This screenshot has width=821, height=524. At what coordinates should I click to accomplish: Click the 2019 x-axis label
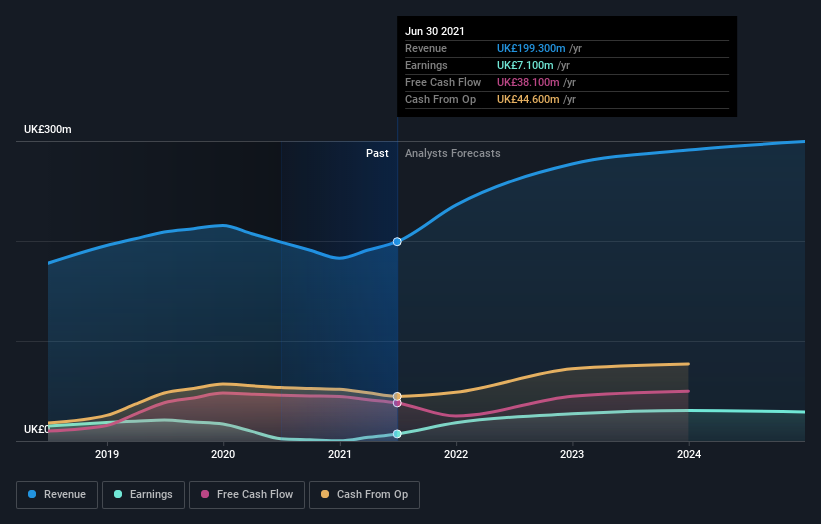coord(107,454)
